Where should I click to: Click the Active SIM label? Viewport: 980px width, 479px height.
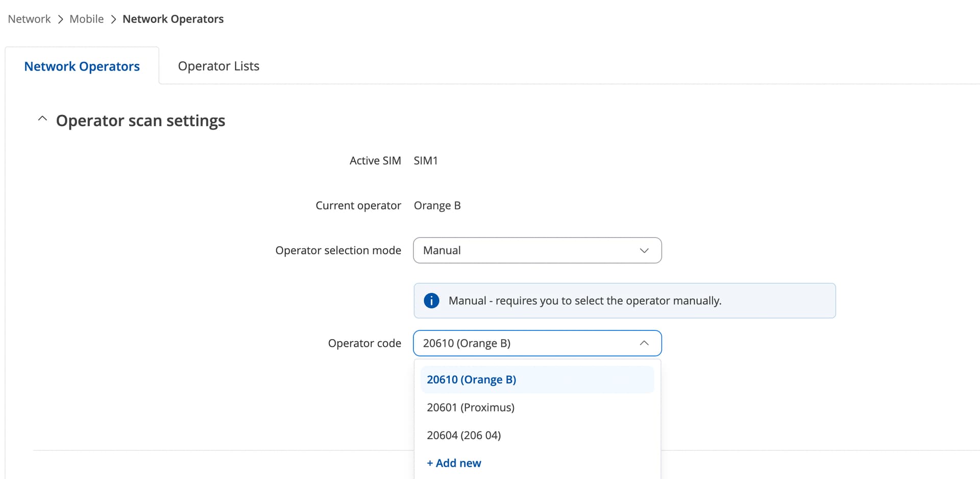(x=375, y=160)
